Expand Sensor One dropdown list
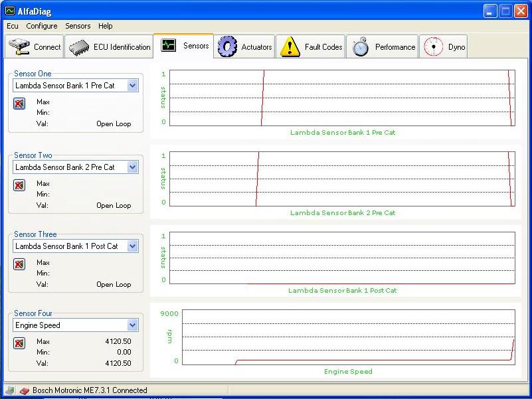The image size is (532, 399). click(132, 86)
